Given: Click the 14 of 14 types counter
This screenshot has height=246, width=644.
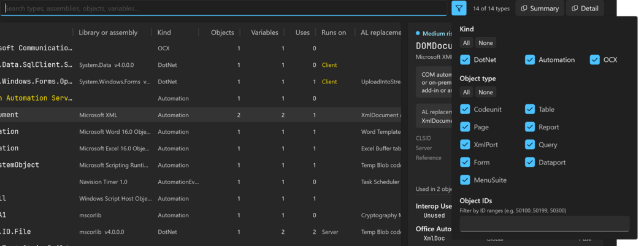Looking at the screenshot, I should click(x=491, y=9).
